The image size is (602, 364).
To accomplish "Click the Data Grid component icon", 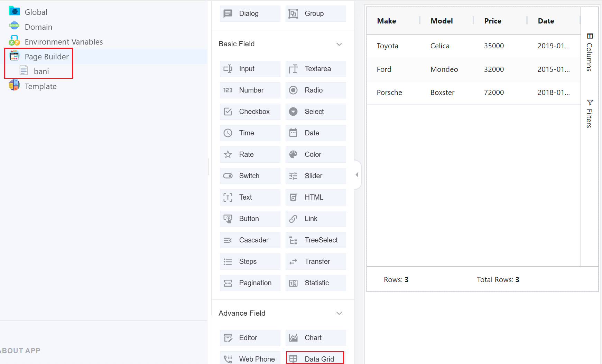I will pyautogui.click(x=293, y=359).
